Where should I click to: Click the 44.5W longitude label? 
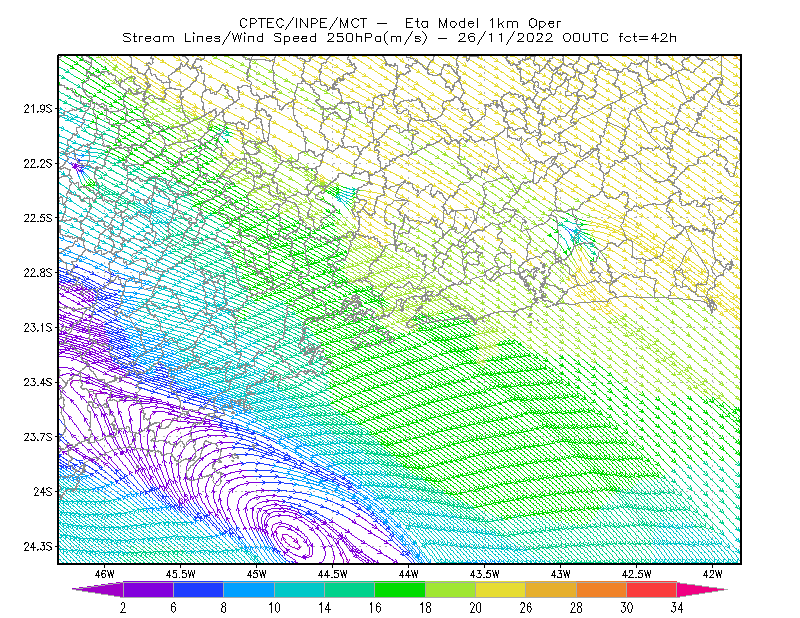(333, 574)
